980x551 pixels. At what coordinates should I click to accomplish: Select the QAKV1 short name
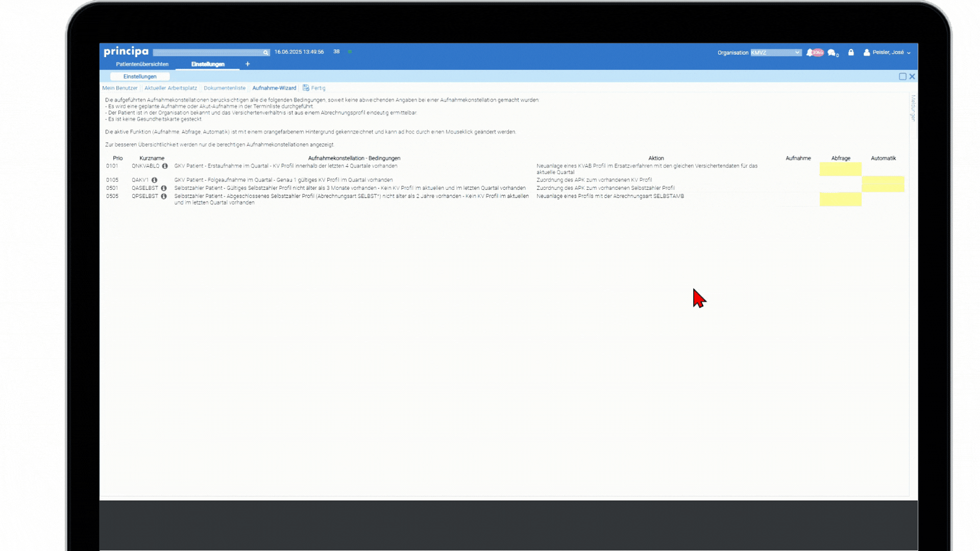140,180
